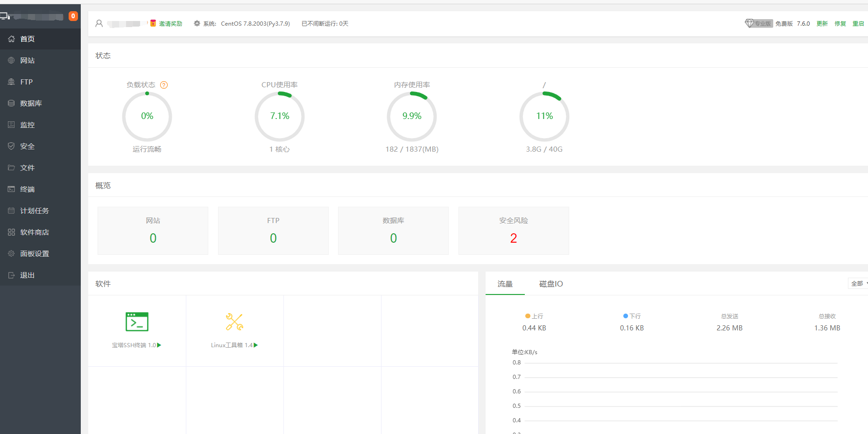Click the 内存使用率 9.9% gauge
Screen dimensions: 868x434
pos(412,116)
